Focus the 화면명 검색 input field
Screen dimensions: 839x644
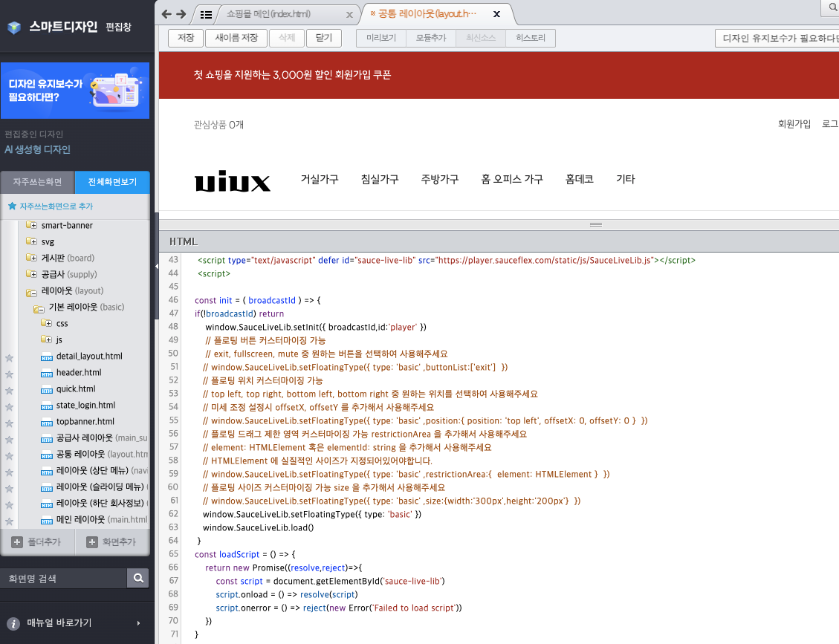click(x=63, y=578)
